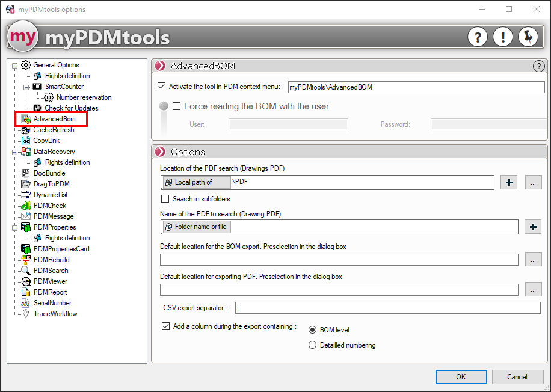
Task: Click the DocBundle icon in tree
Action: 26,173
